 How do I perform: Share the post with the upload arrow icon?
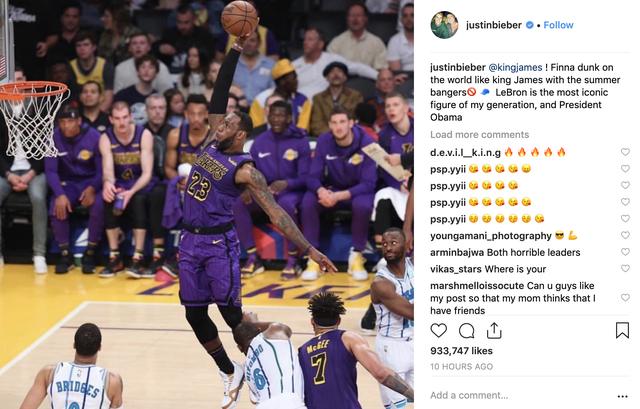pos(494,330)
